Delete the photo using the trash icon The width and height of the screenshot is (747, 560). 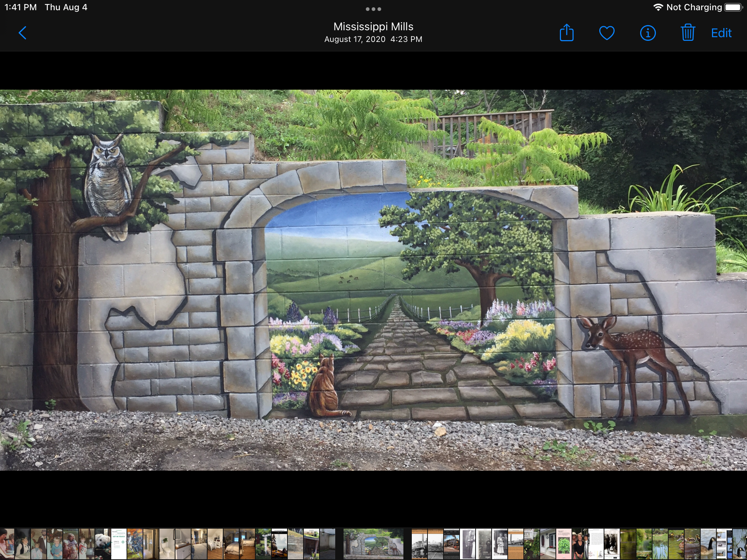(x=688, y=33)
